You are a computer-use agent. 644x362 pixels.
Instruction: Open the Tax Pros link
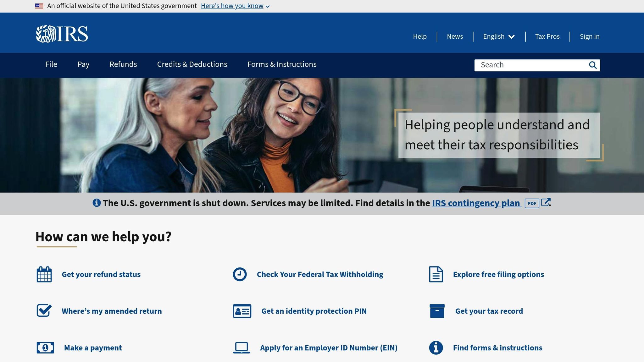point(547,36)
